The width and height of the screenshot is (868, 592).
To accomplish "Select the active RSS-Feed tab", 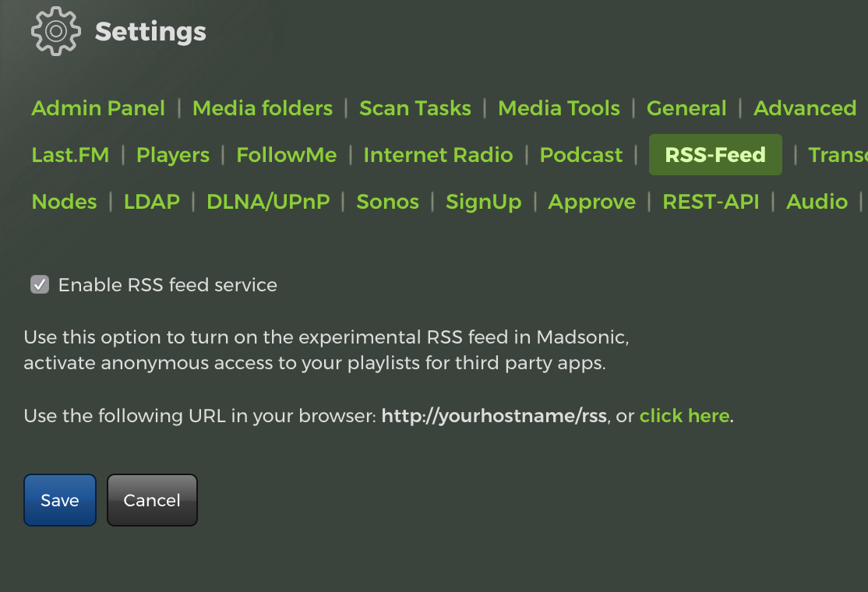I will click(x=715, y=155).
